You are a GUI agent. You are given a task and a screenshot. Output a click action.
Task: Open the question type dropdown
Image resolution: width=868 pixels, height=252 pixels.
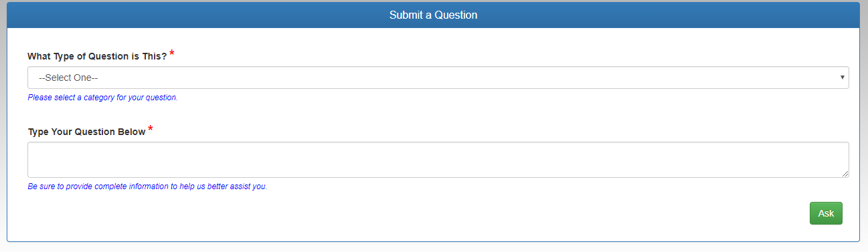pos(438,78)
